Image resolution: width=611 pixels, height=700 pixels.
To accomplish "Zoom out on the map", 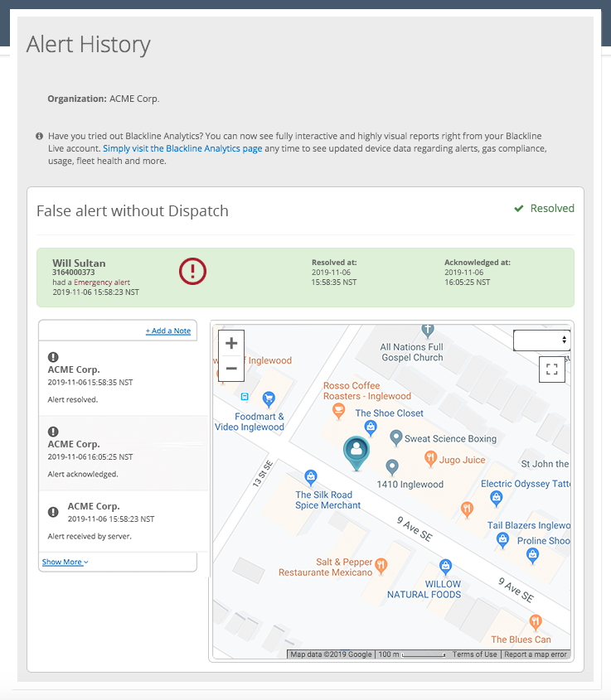I will 231,369.
